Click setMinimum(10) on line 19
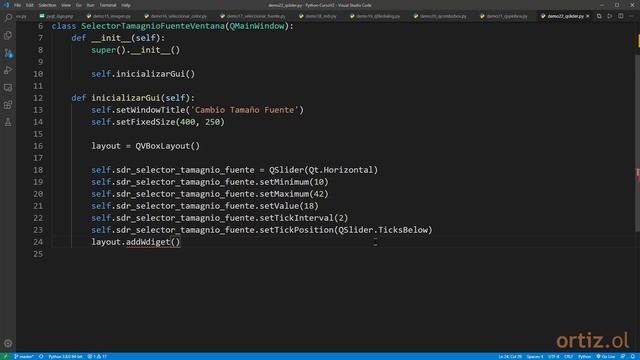The height and width of the screenshot is (360, 640). coord(294,182)
